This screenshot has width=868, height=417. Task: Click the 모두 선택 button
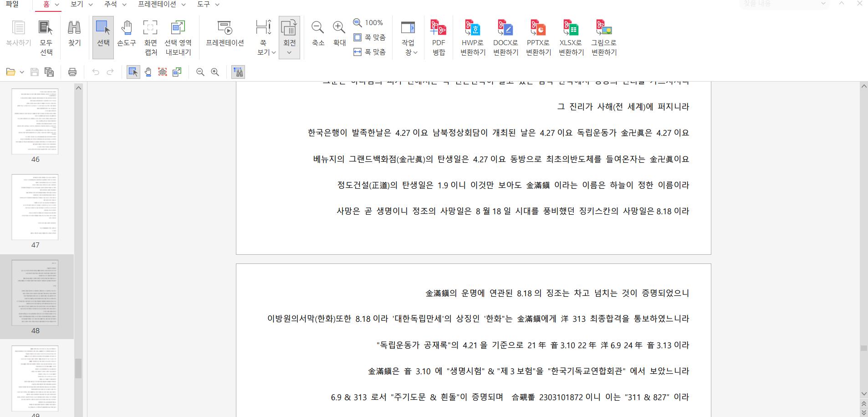46,37
